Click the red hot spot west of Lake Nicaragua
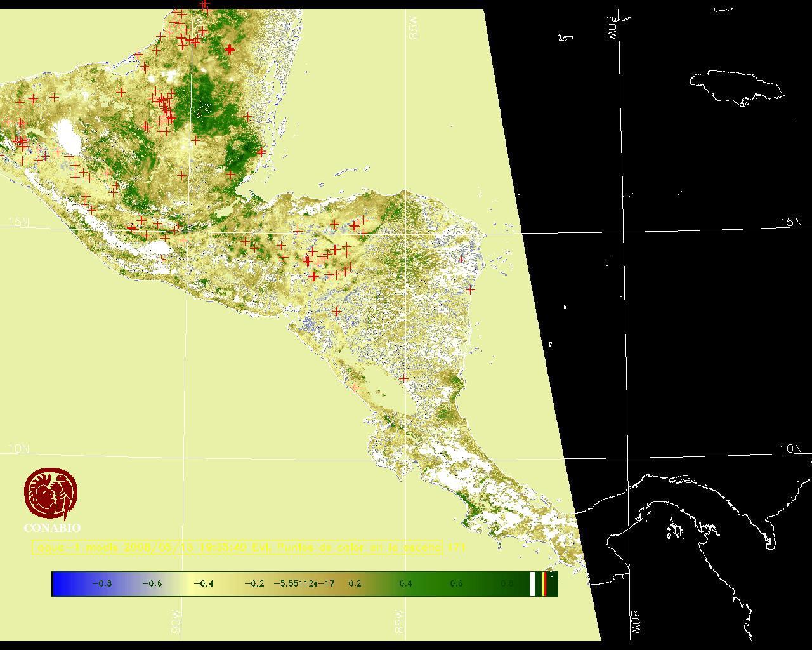The height and width of the screenshot is (650, 812). (355, 387)
